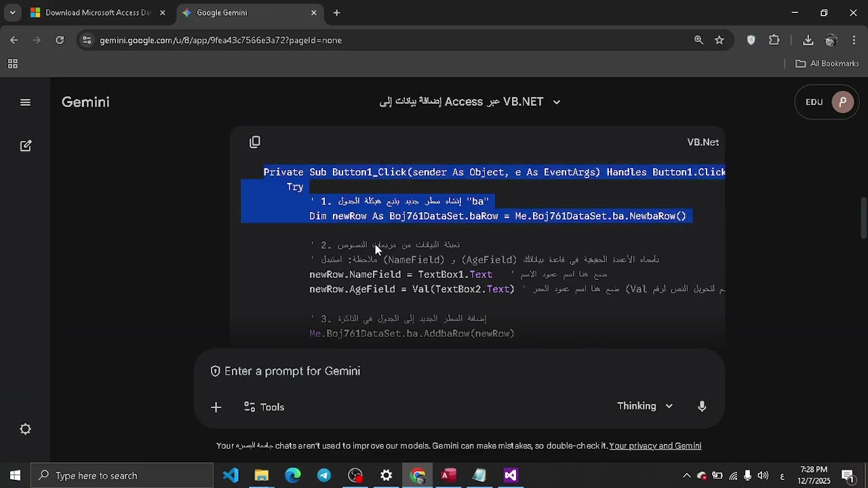
Task: Open Telegram from taskbar
Action: tap(324, 476)
